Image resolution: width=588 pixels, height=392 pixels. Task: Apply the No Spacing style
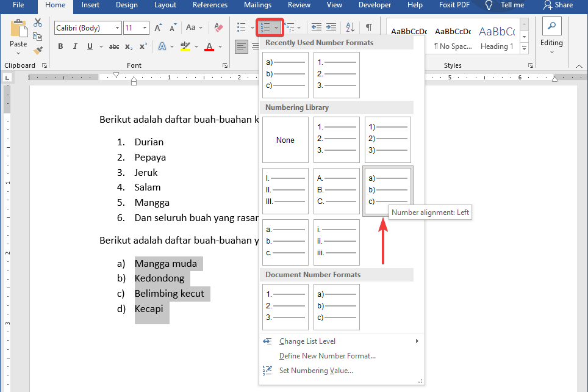453,38
